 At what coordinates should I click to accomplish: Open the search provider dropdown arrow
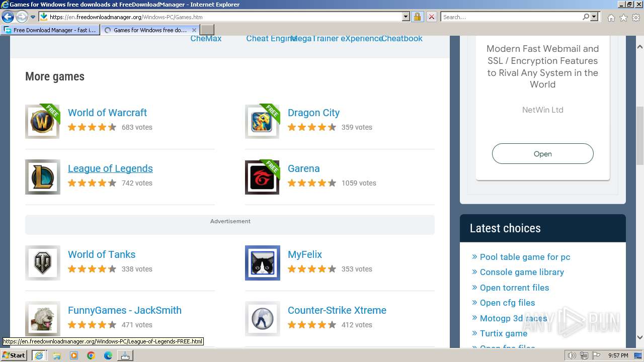594,17
